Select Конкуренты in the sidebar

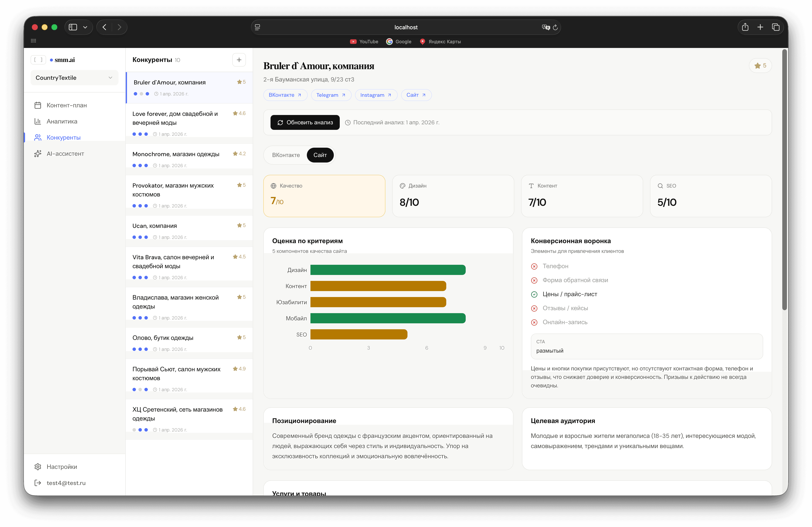tap(74, 137)
